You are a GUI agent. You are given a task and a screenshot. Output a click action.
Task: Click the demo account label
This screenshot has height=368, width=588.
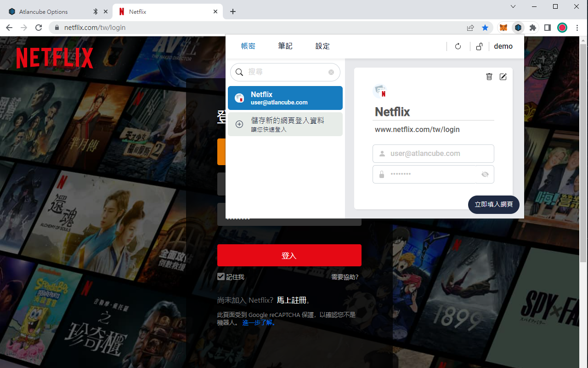(503, 46)
